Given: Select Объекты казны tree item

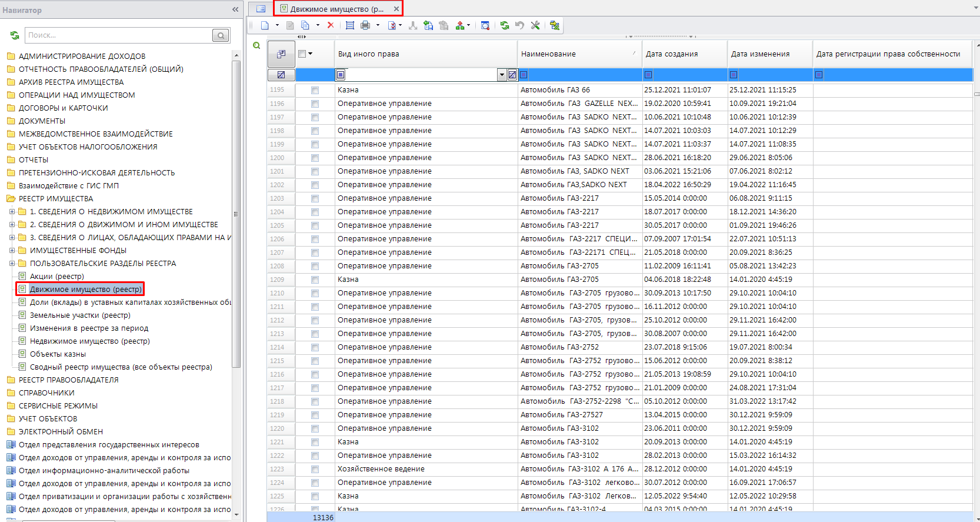Looking at the screenshot, I should click(x=58, y=354).
